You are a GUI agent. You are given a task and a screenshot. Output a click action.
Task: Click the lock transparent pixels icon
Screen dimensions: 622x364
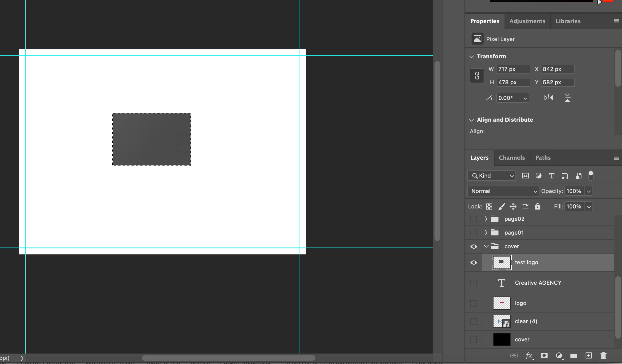489,207
